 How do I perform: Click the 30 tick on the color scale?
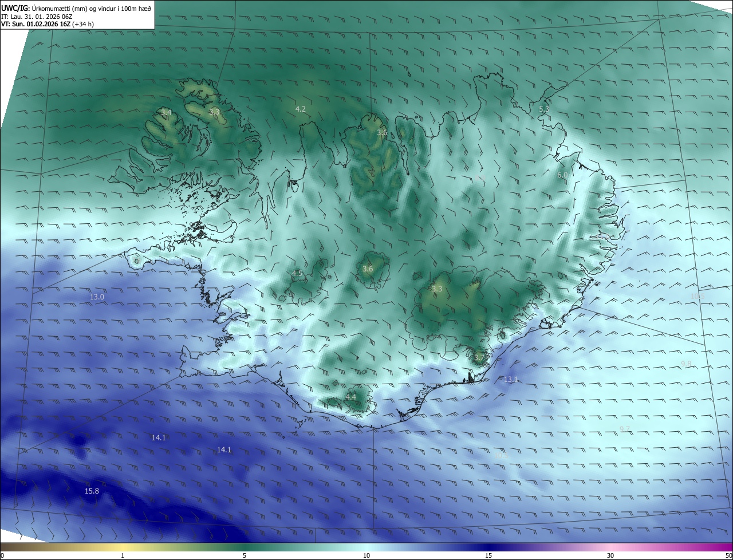point(610,555)
